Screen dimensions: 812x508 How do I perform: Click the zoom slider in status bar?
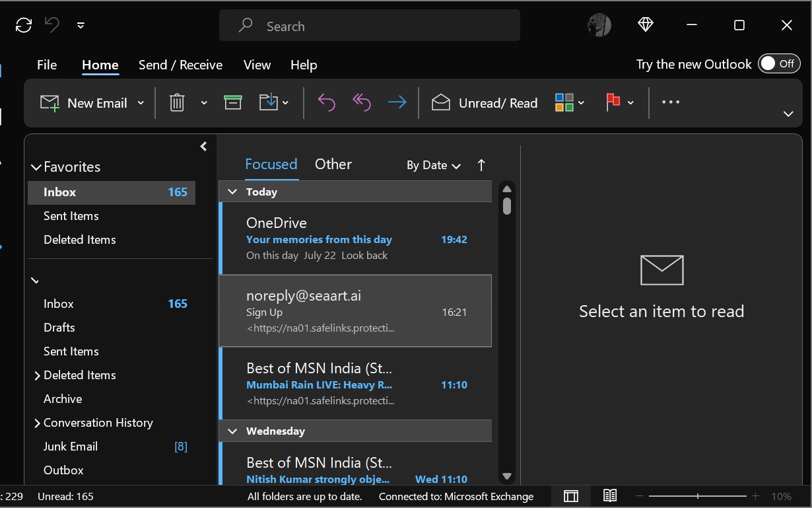pyautogui.click(x=698, y=496)
